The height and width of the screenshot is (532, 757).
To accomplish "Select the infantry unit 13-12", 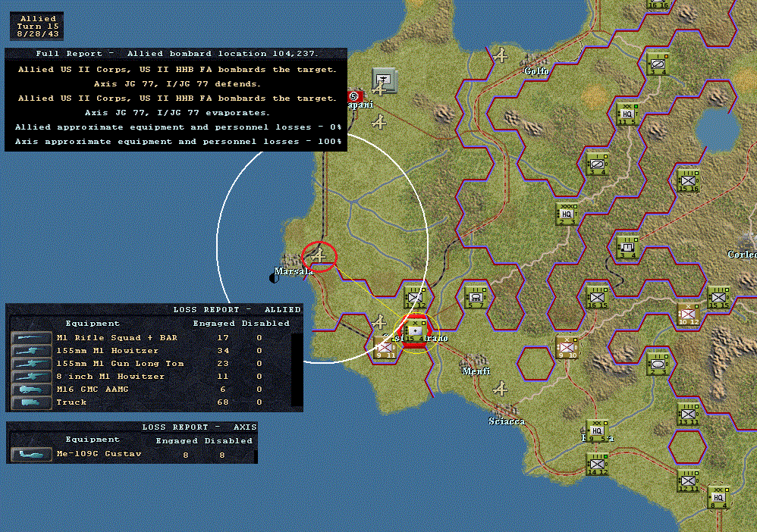I will click(415, 298).
